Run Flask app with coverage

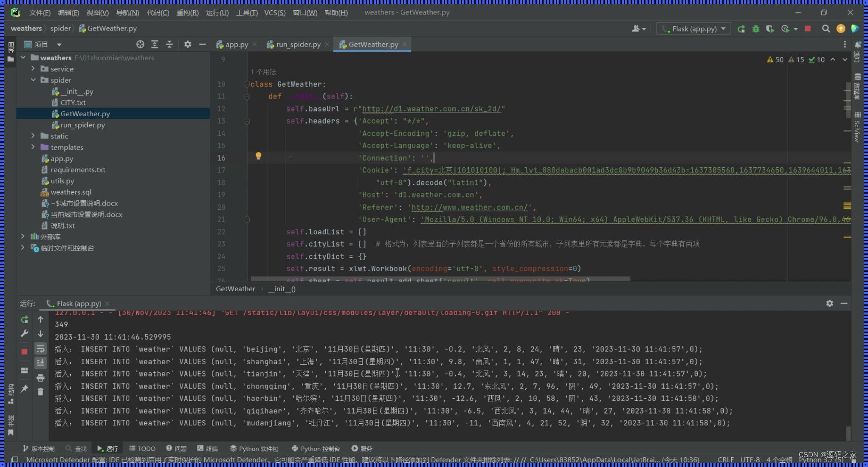pyautogui.click(x=769, y=28)
